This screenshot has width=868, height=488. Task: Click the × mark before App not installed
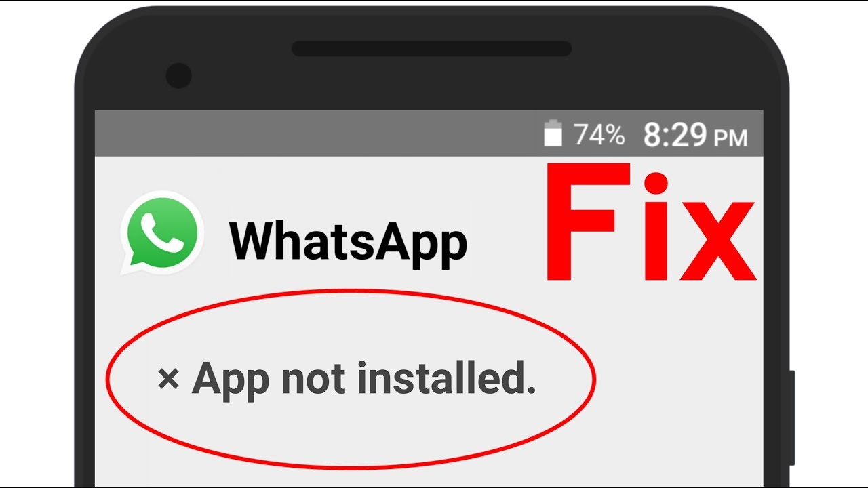167,380
